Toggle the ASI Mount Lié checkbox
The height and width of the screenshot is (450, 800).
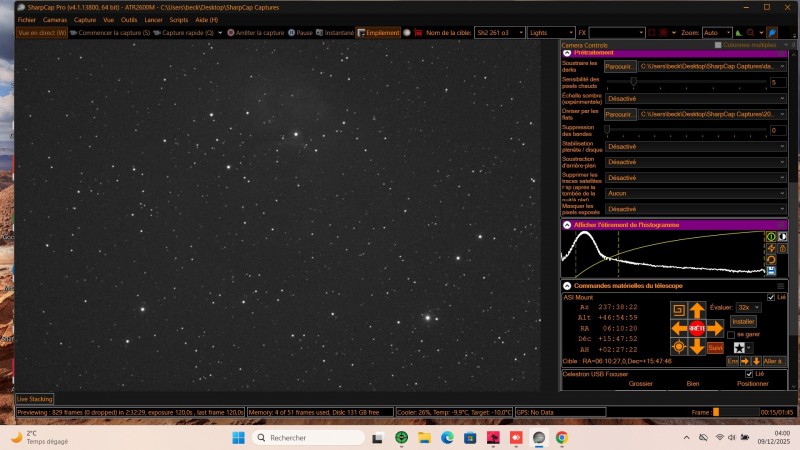click(770, 297)
